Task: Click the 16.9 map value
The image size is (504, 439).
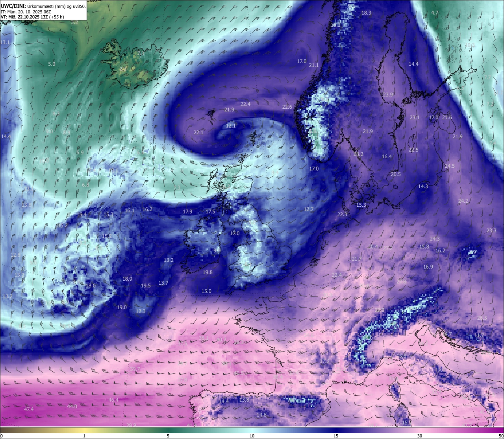Action: click(x=428, y=267)
